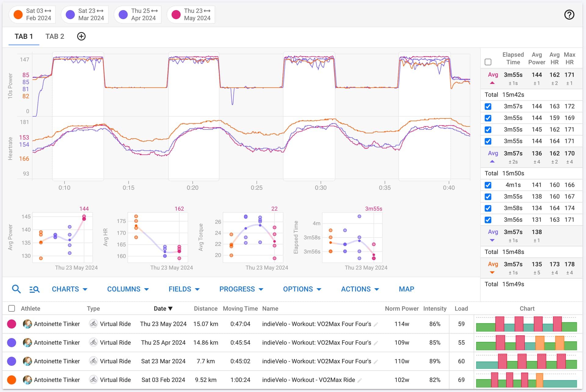Toggle the select-all checkbox in the intervals panel header
The height and width of the screenshot is (392, 586).
[488, 62]
